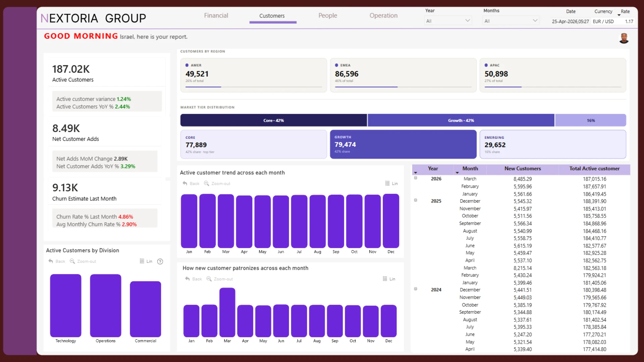The image size is (644, 362).
Task: Click the Core 42% distribution bar segment
Action: point(273,120)
